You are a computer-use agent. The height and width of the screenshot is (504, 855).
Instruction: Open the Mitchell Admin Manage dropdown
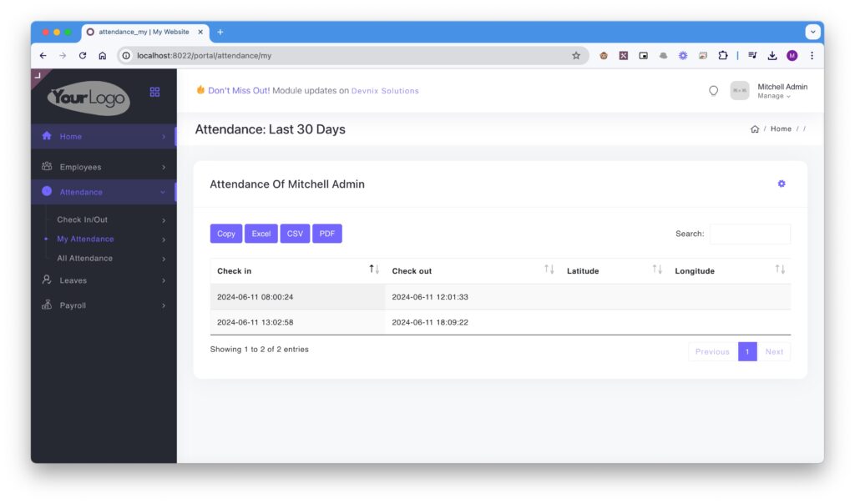point(773,96)
